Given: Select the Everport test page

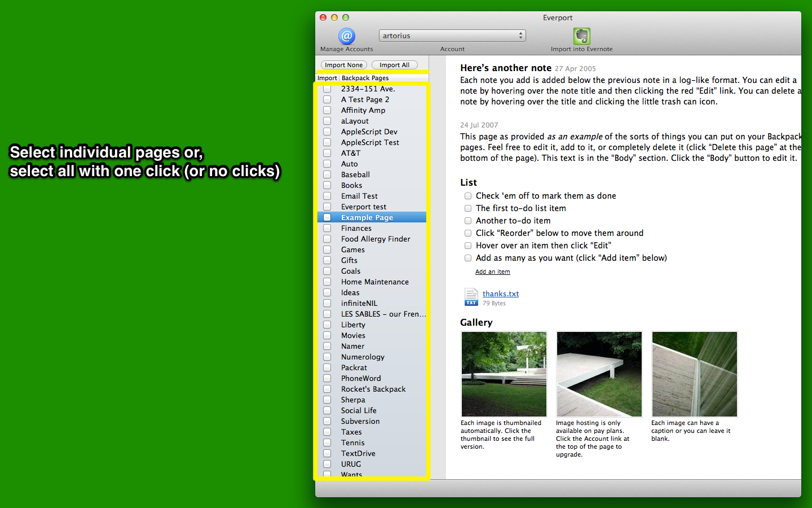Looking at the screenshot, I should click(372, 207).
